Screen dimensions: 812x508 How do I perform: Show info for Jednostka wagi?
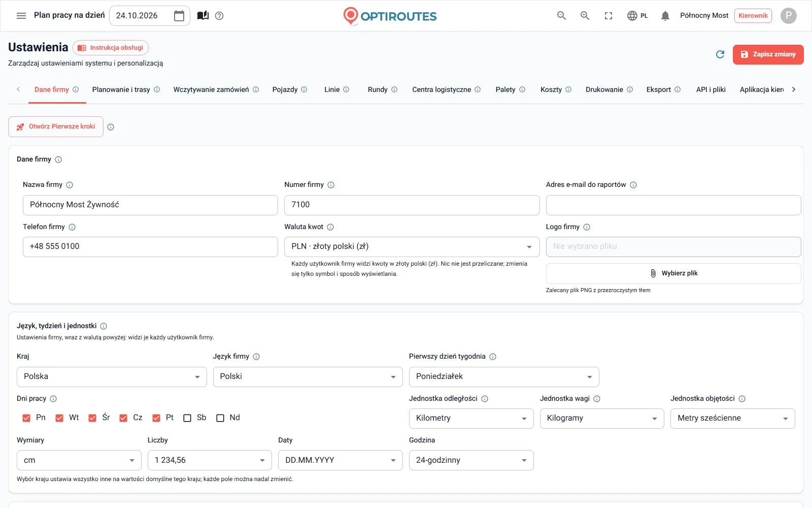point(597,399)
